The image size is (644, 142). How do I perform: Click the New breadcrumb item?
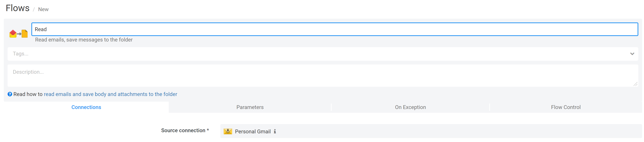tap(43, 9)
